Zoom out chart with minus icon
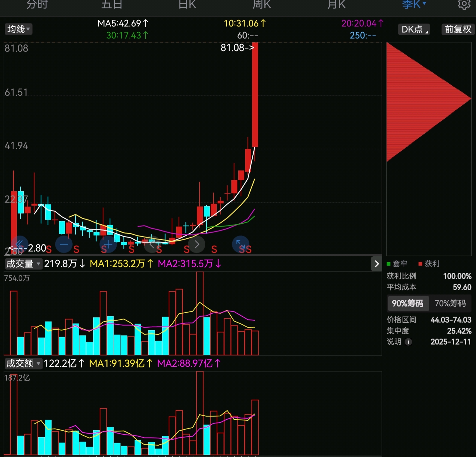This screenshot has width=476, height=457. click(64, 244)
